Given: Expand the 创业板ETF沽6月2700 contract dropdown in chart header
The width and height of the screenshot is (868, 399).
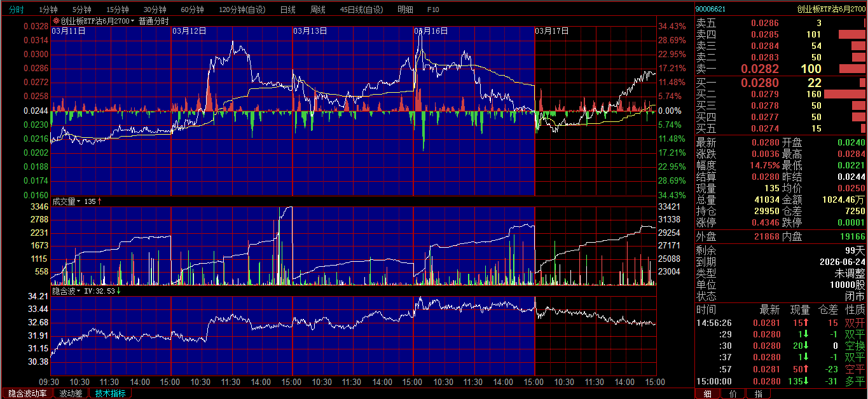Looking at the screenshot, I should coord(133,21).
